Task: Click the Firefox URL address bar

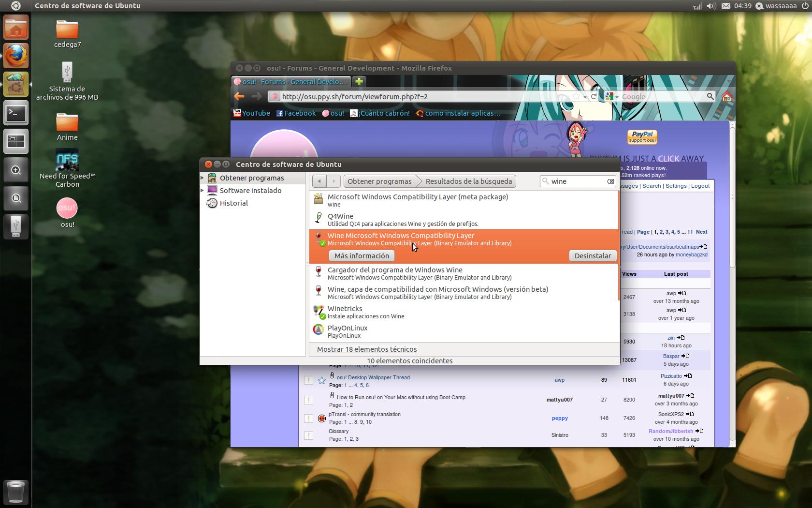Action: click(425, 96)
